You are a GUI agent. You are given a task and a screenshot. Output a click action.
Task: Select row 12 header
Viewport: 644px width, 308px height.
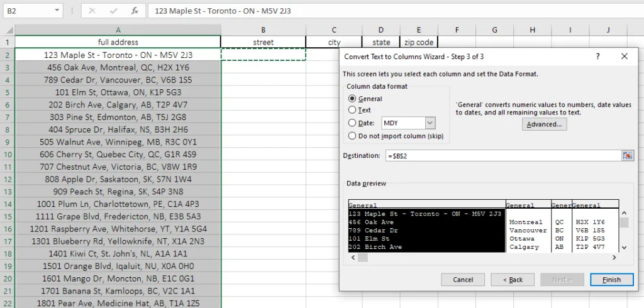[x=8, y=180]
